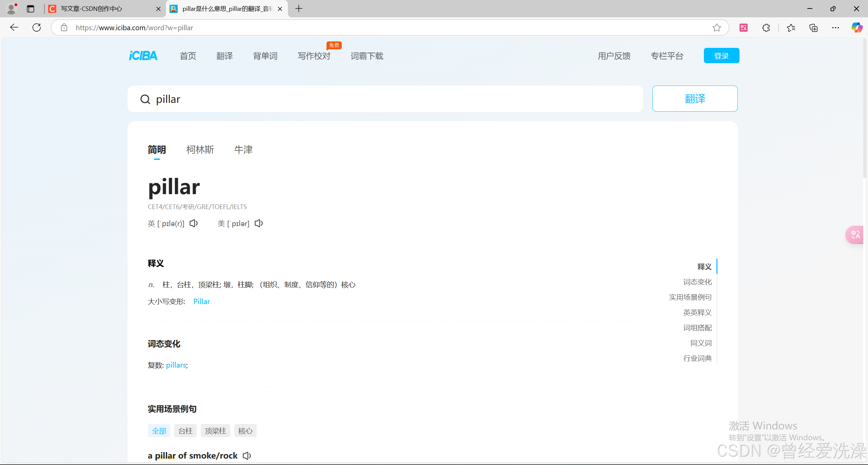Filter example sentences by 顶梁柱
868x465 pixels.
[215, 431]
